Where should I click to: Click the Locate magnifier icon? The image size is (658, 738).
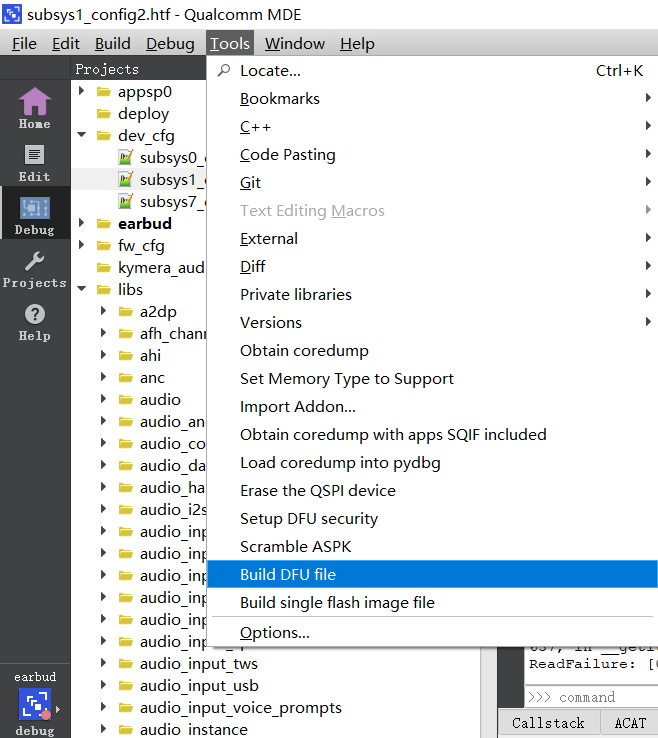[224, 71]
